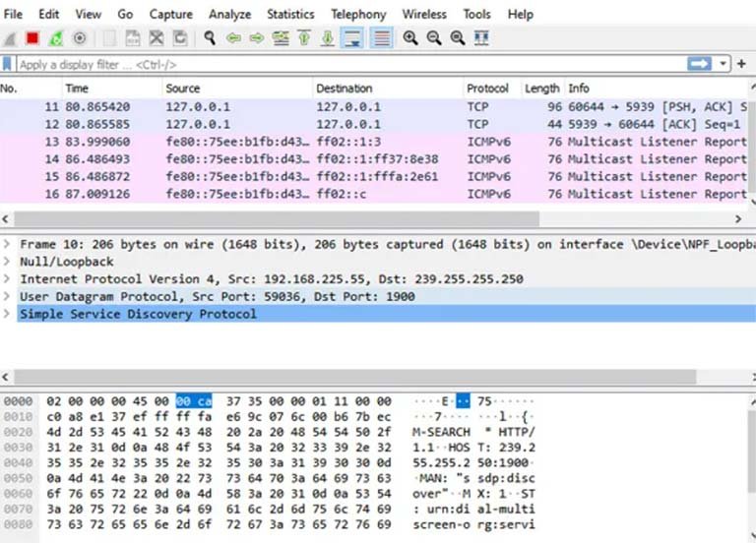Expand User Datagram Protocol details

tap(7, 296)
